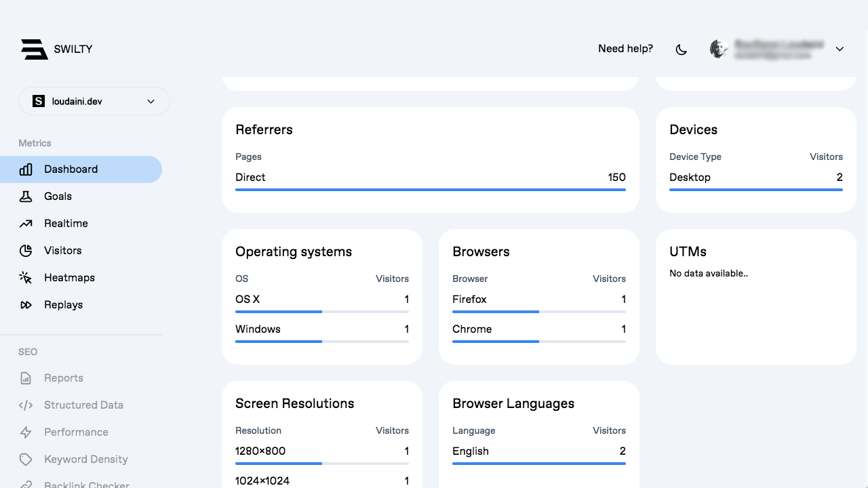Open Structured Data page
Viewport: 868px width, 488px height.
coord(81,405)
